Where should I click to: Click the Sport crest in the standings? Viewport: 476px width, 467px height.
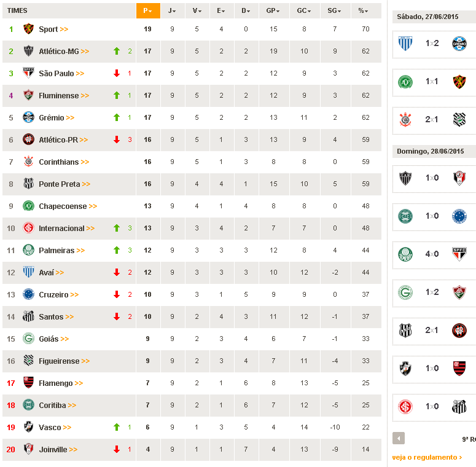click(x=28, y=29)
